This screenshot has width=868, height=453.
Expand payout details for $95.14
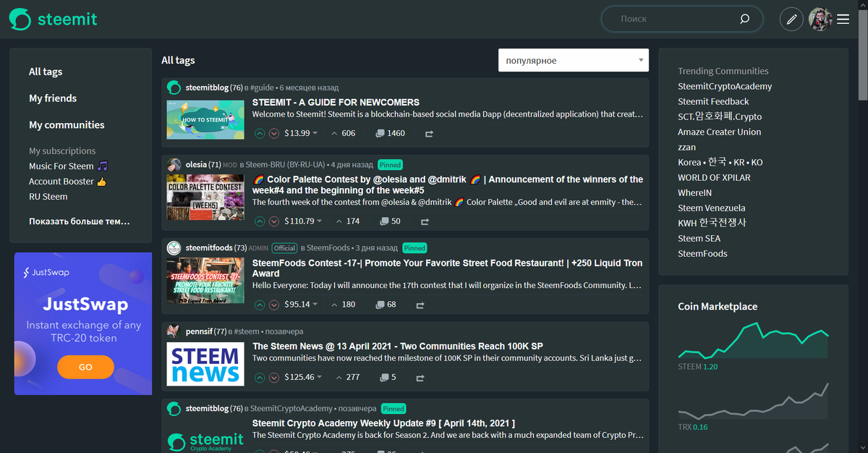coord(302,305)
